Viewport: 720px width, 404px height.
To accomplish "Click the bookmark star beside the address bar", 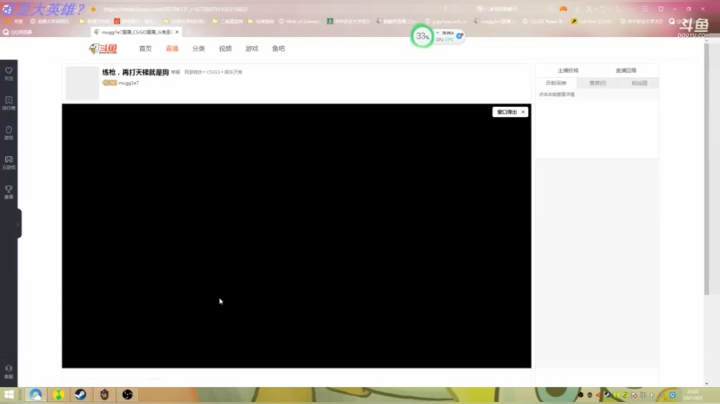I will [93, 9].
